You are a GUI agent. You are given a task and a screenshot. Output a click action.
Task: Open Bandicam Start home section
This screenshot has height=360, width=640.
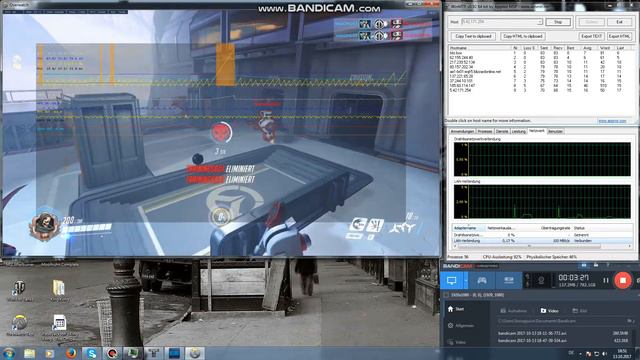click(x=456, y=309)
